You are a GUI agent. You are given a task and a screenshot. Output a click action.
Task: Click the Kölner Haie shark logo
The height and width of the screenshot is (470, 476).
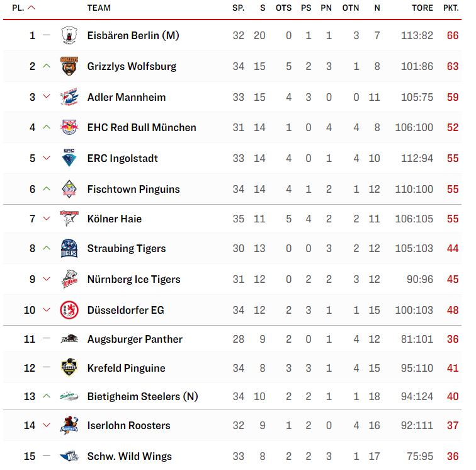click(69, 219)
